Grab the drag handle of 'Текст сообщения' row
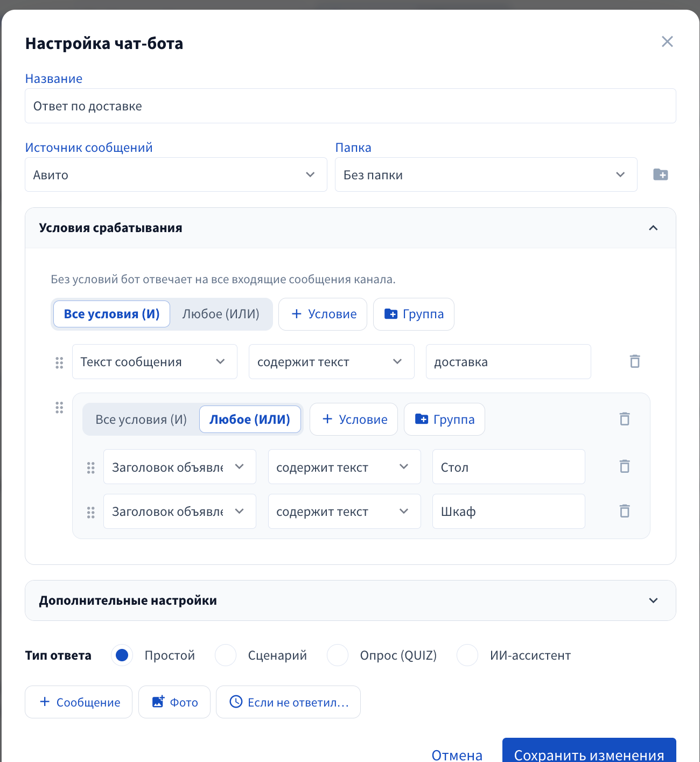 point(59,362)
